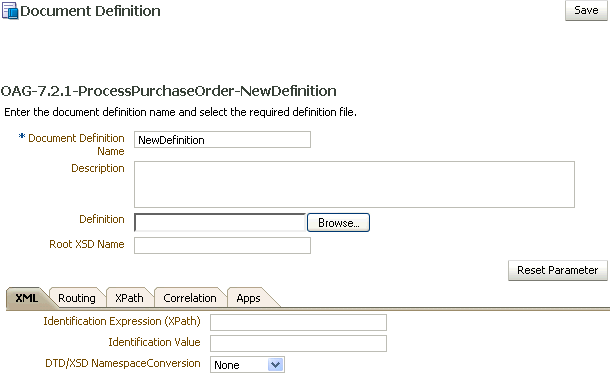
Task: Open the Routing tab
Action: click(77, 298)
